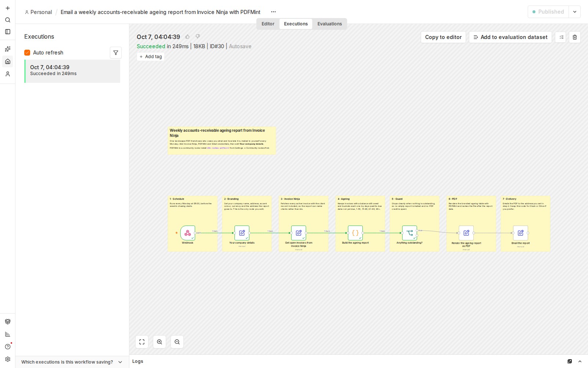The width and height of the screenshot is (588, 368).
Task: Click the Personal breadcrumb link
Action: point(39,12)
